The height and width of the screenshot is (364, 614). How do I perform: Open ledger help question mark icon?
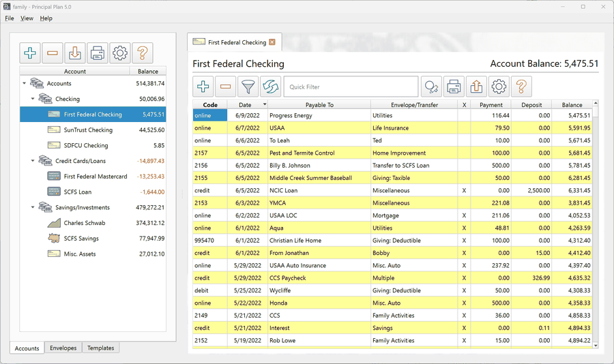click(521, 87)
